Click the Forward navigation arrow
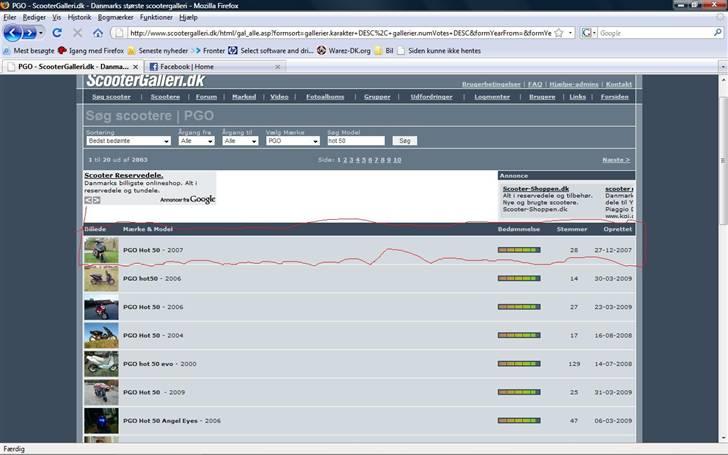 tap(32, 32)
